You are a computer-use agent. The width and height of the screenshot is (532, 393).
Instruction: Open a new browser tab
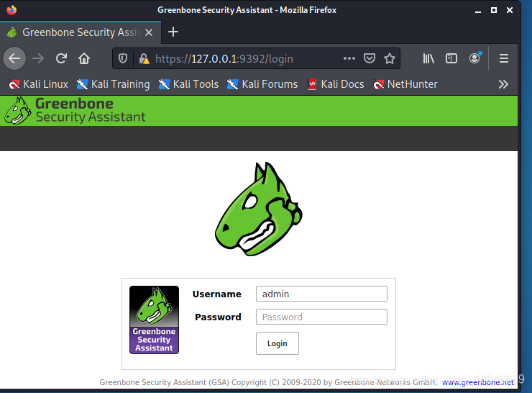[173, 32]
